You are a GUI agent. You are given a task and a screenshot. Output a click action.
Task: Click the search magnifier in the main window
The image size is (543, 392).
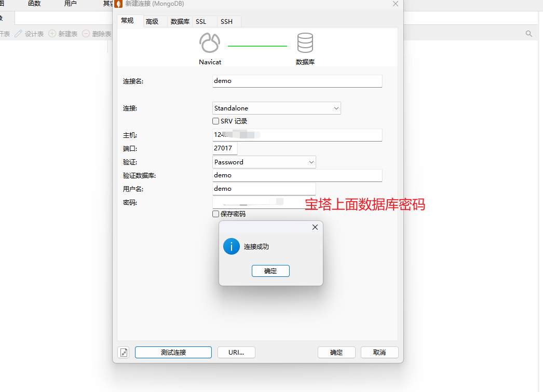[529, 34]
